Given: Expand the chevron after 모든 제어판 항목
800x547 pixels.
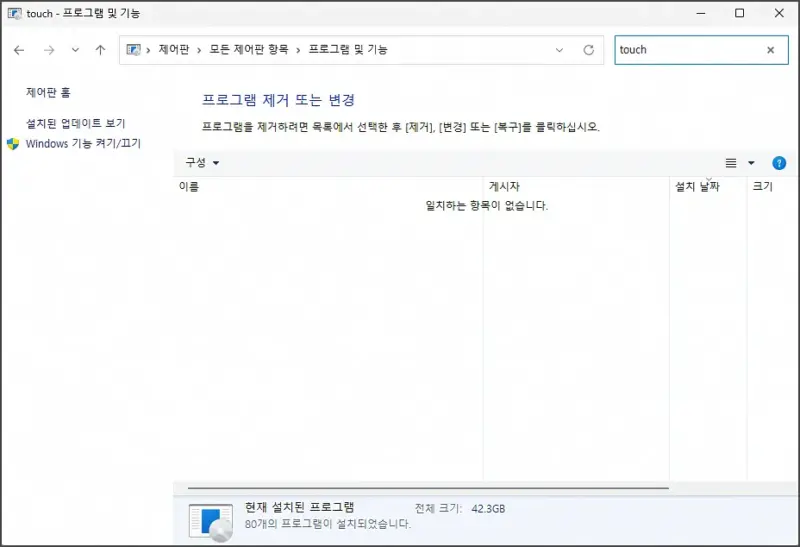Looking at the screenshot, I should tap(298, 50).
